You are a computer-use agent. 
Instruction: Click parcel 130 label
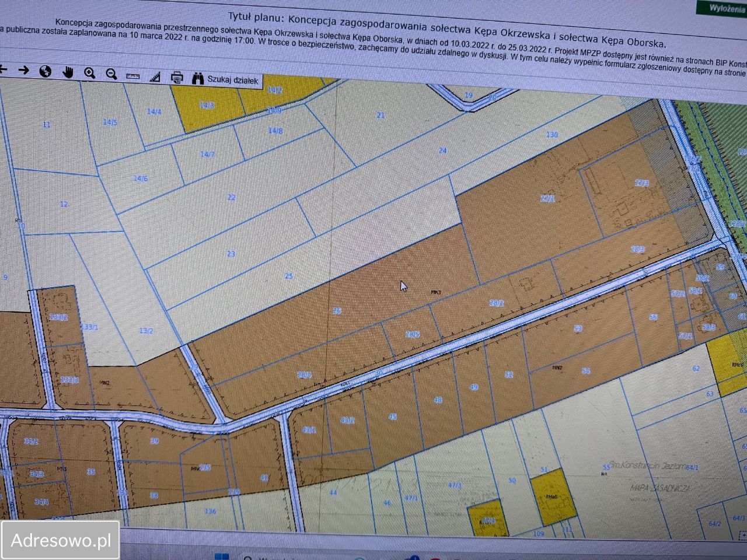pos(551,134)
